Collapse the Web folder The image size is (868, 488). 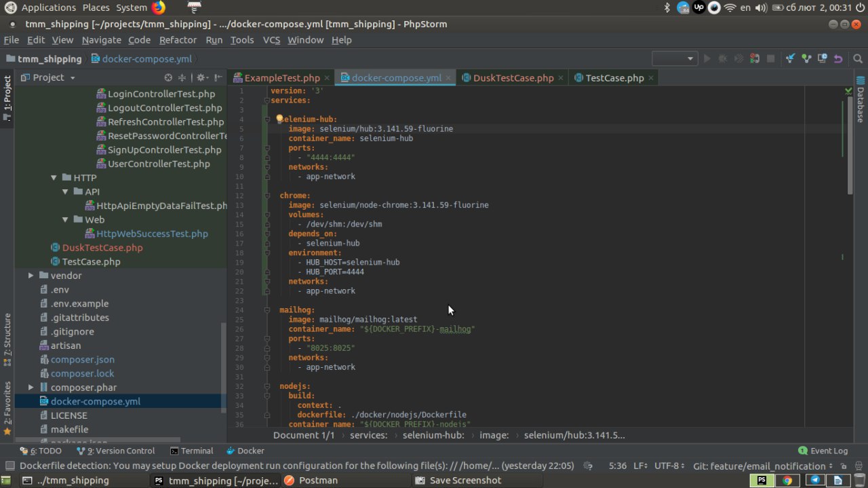pos(66,220)
